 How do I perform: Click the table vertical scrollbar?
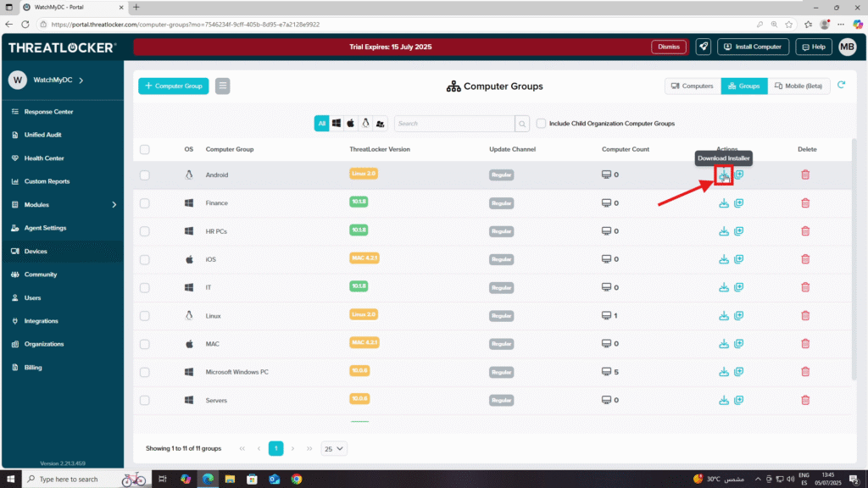pos(854,260)
